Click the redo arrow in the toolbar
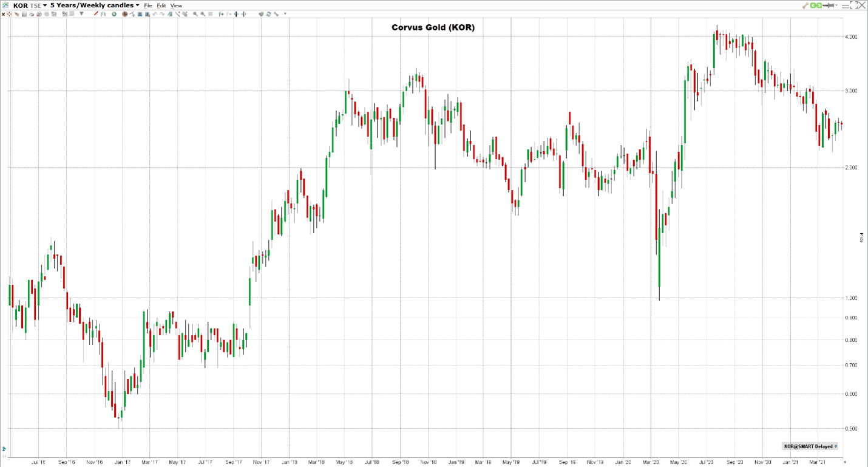 coord(162,14)
